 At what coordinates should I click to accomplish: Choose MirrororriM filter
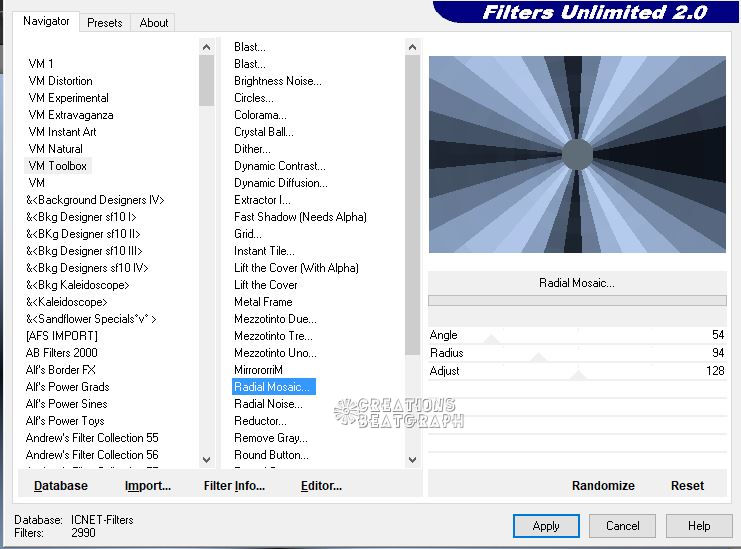258,370
